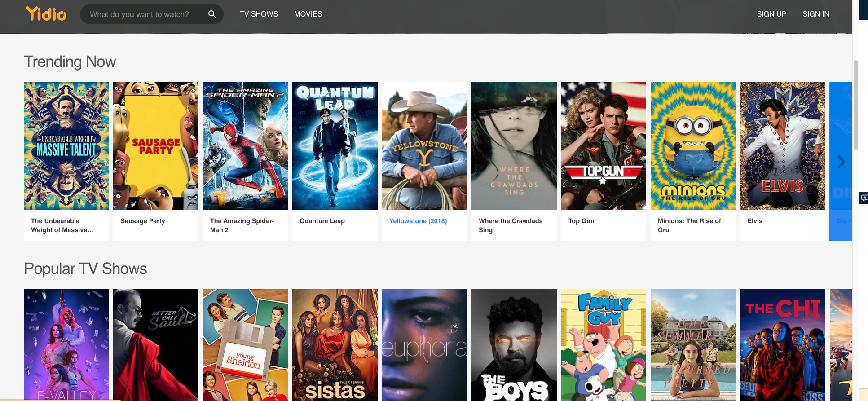The height and width of the screenshot is (401, 868).
Task: Click 'The Unbearable Weight of Massive…' title text
Action: point(62,225)
